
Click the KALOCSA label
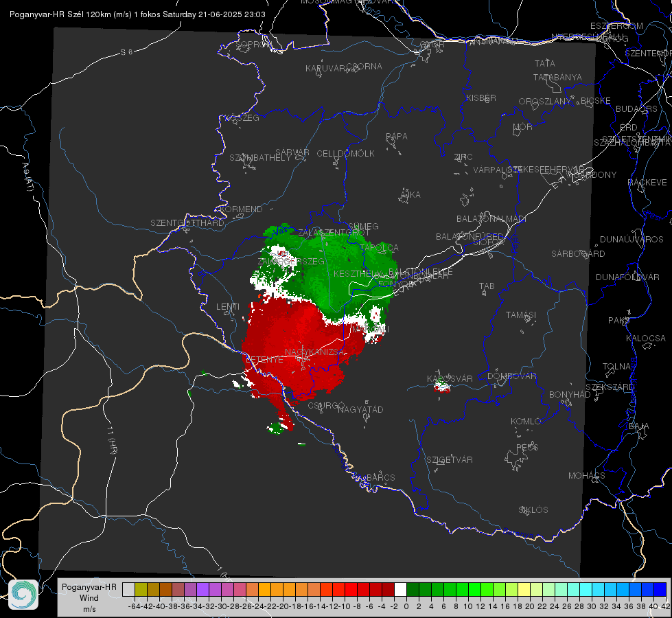645,339
